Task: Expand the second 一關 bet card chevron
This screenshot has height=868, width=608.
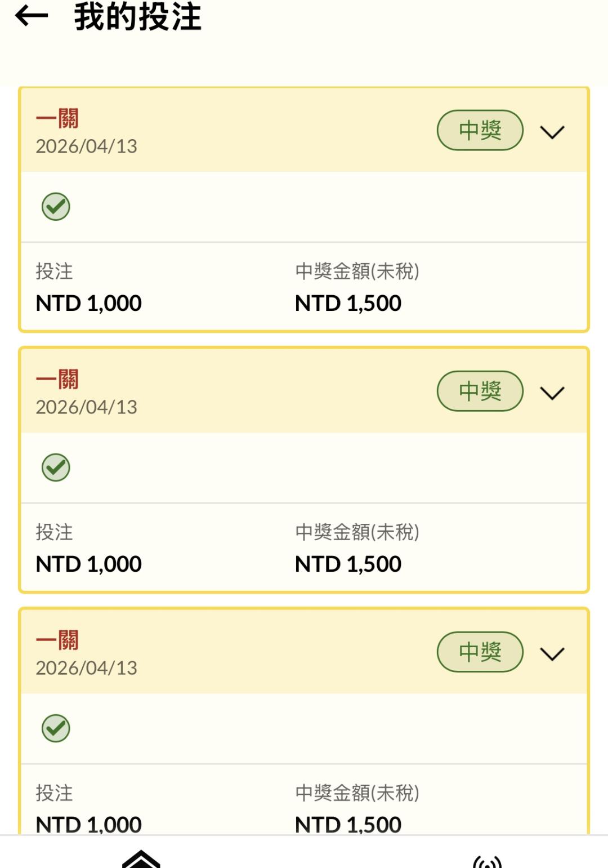Action: tap(552, 393)
